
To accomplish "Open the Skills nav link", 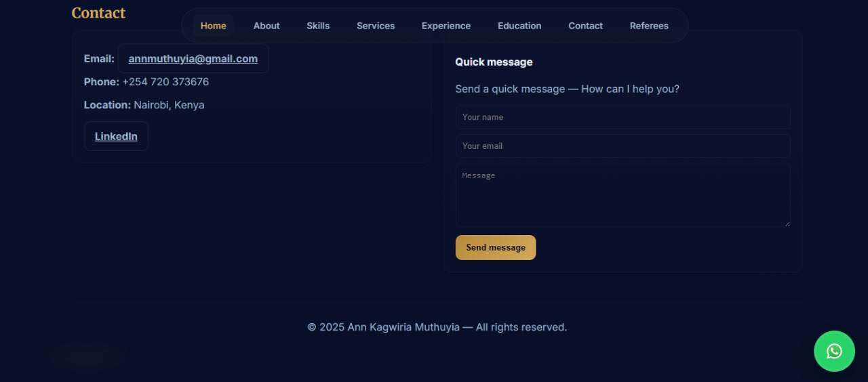I will tap(318, 26).
